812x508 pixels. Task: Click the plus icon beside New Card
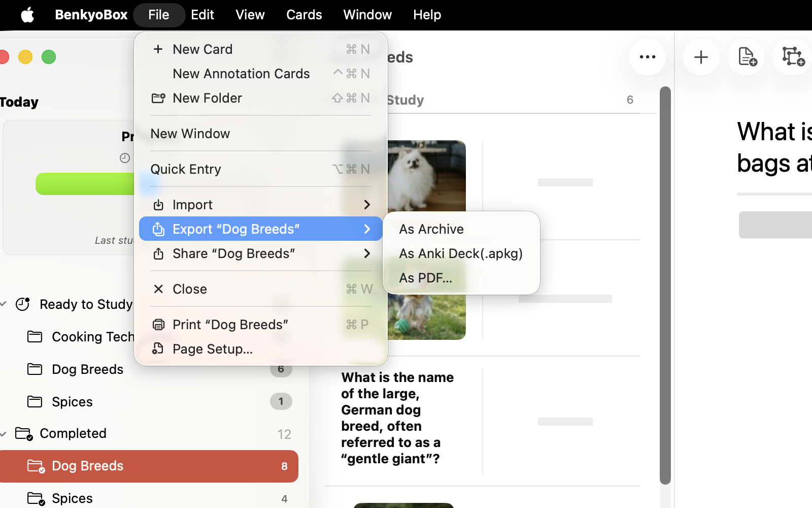click(x=158, y=49)
